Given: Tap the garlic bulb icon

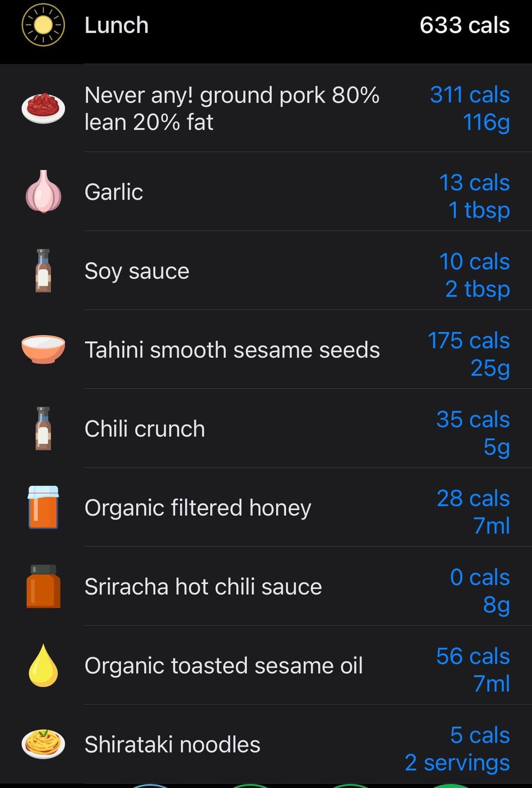Looking at the screenshot, I should pos(43,192).
